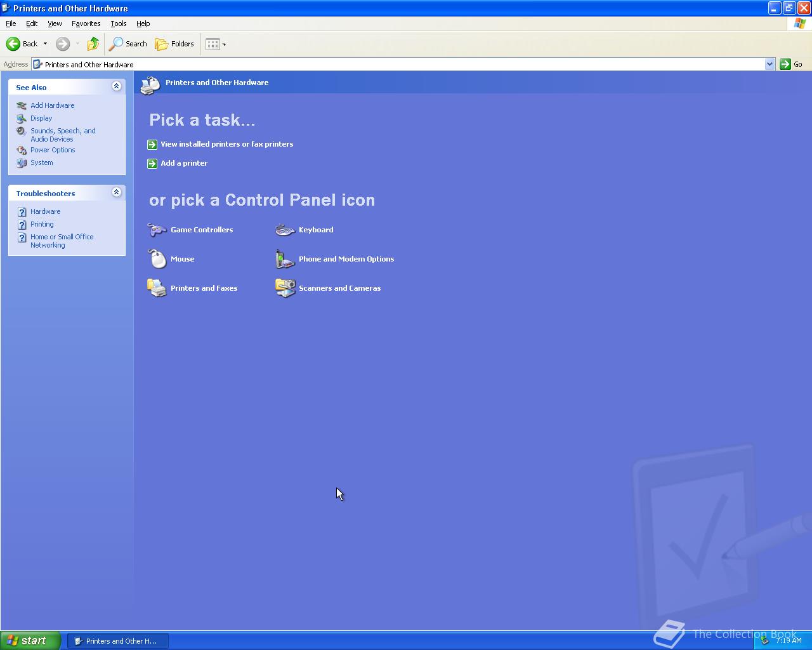The height and width of the screenshot is (650, 812).
Task: Collapse the See Also panel
Action: 116,86
